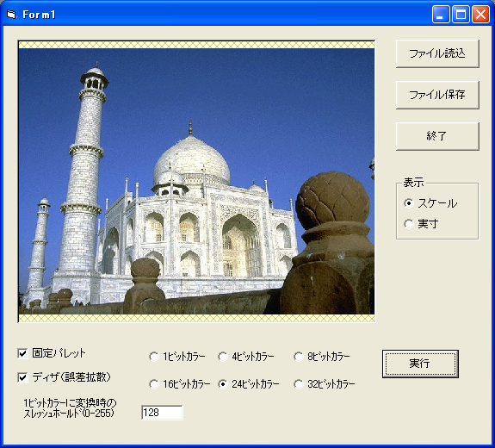Click the Form1 window title icon

pos(11,15)
